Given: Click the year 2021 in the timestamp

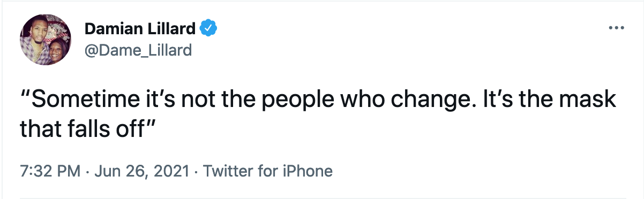Looking at the screenshot, I should 174,171.
